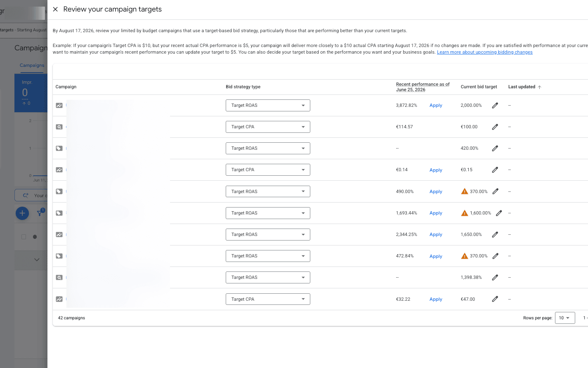The width and height of the screenshot is (588, 368).
Task: Edit the 1,650.00% bid target pencil
Action: pos(495,234)
